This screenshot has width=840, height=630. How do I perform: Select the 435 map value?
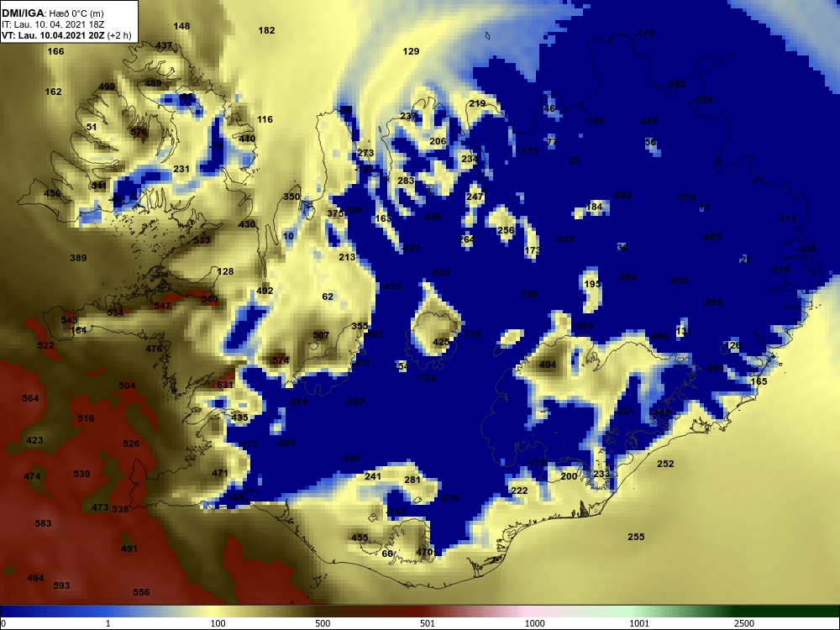(x=239, y=417)
